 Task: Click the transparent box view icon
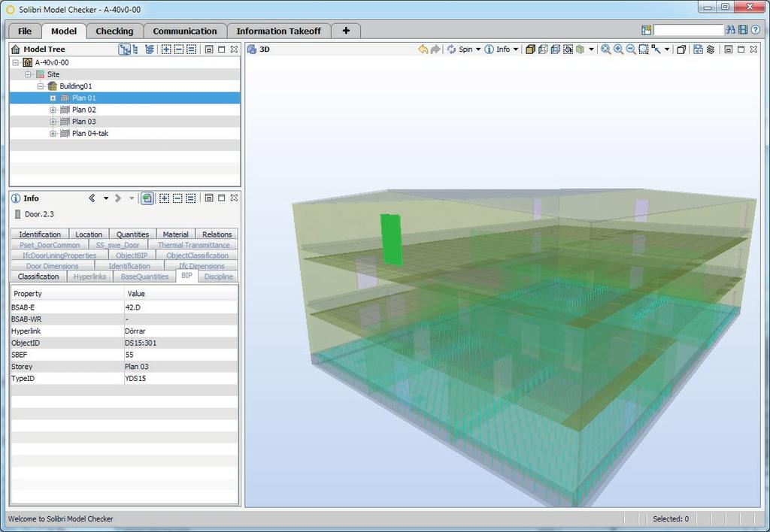pos(556,49)
